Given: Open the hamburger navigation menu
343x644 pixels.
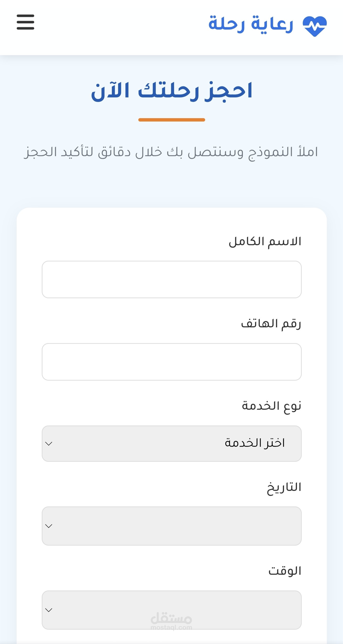Looking at the screenshot, I should (25, 22).
